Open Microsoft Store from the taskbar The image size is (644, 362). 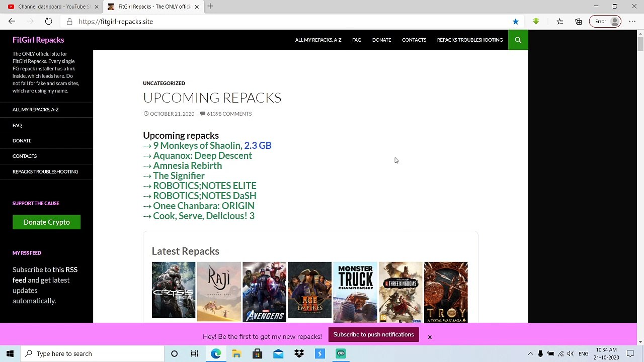pyautogui.click(x=257, y=353)
